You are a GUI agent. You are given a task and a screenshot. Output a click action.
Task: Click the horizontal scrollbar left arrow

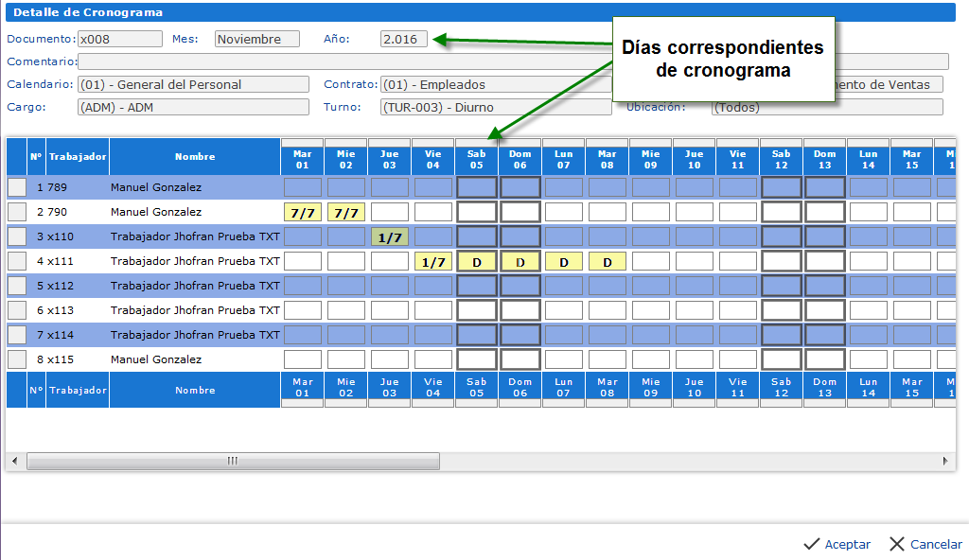(12, 461)
